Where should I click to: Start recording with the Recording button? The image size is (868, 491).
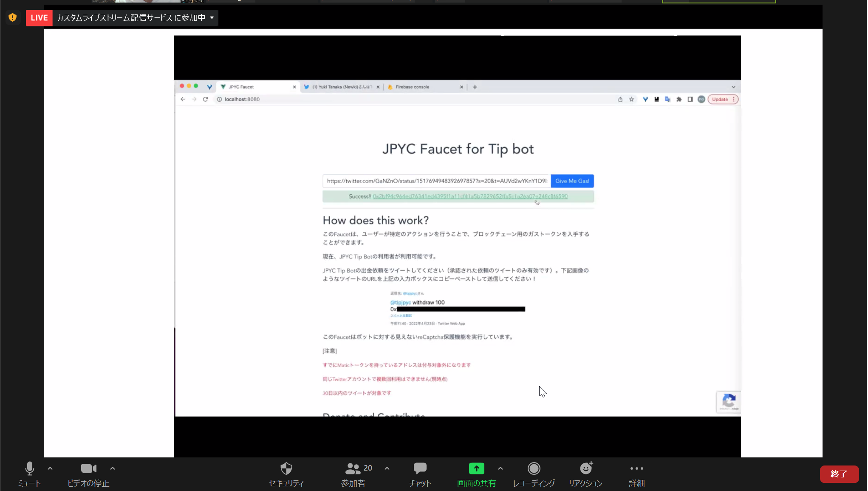coord(534,468)
